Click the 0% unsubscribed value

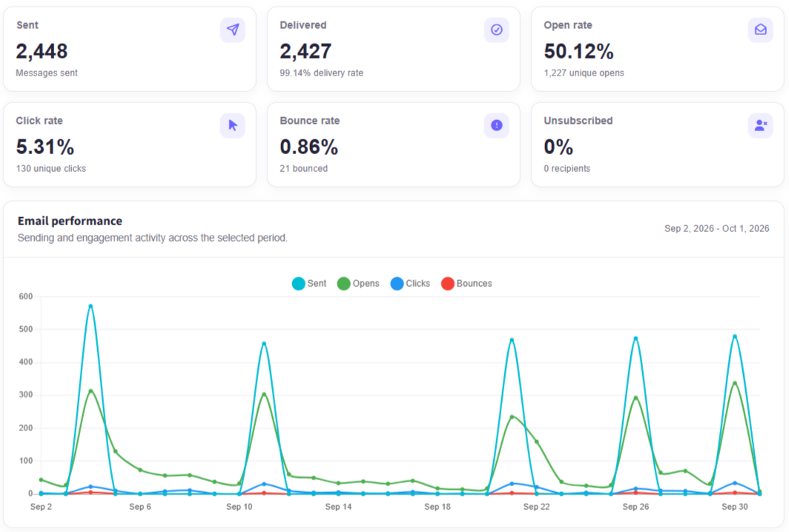click(558, 147)
